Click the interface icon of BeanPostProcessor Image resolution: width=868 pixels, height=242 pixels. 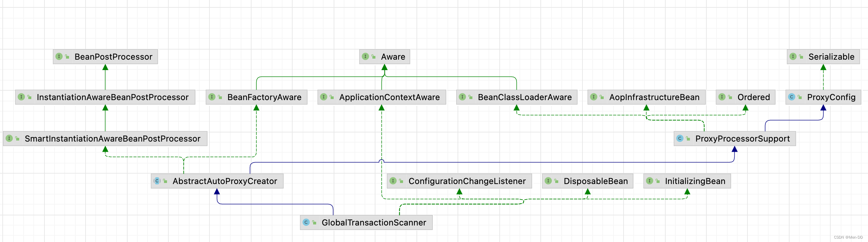(59, 56)
